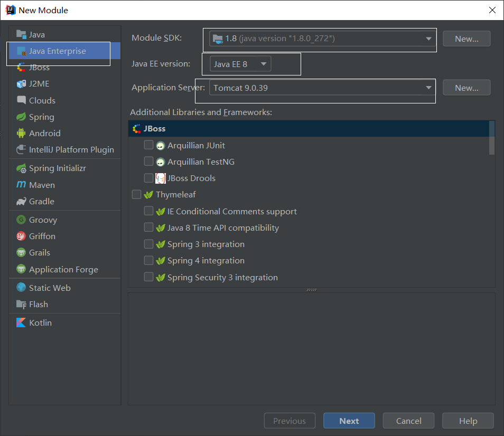504x436 pixels.
Task: Select Gradle module type
Action: [x=64, y=201]
